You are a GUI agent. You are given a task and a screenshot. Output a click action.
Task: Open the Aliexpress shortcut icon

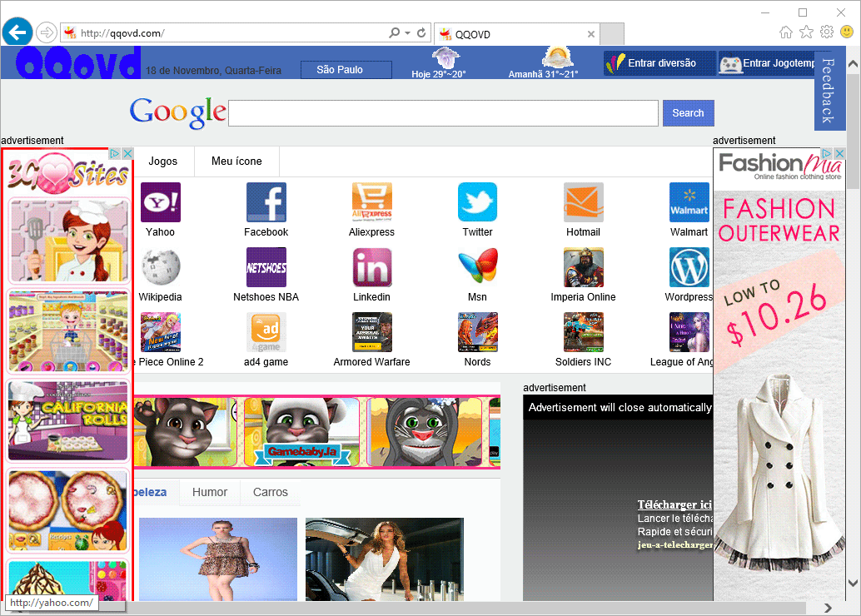371,202
